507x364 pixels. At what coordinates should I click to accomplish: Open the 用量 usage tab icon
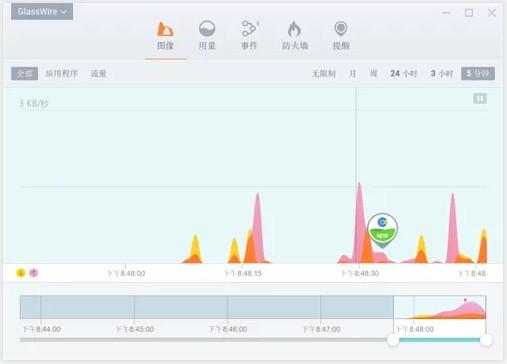(x=207, y=29)
